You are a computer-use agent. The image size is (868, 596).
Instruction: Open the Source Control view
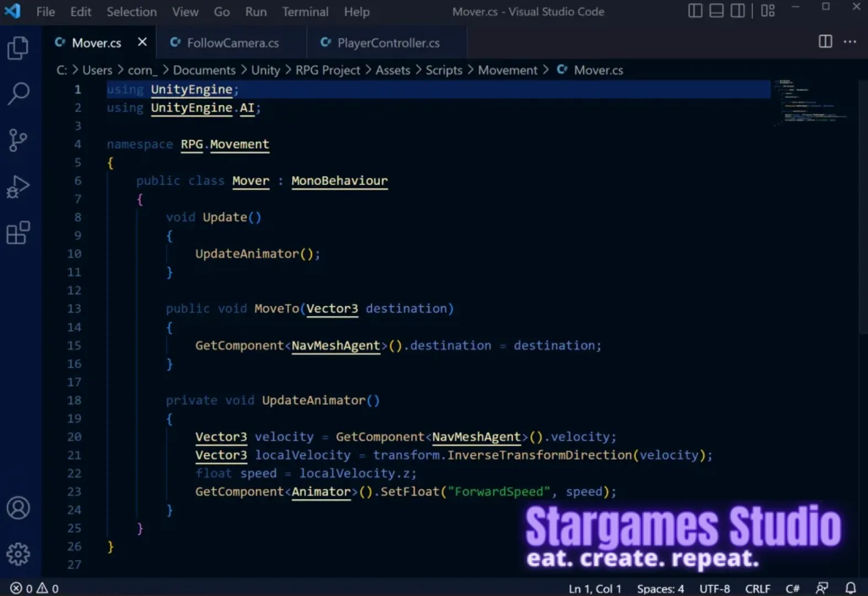[18, 140]
